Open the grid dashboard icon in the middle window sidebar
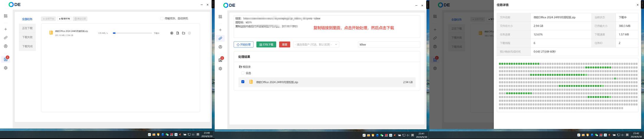 [x=220, y=17]
